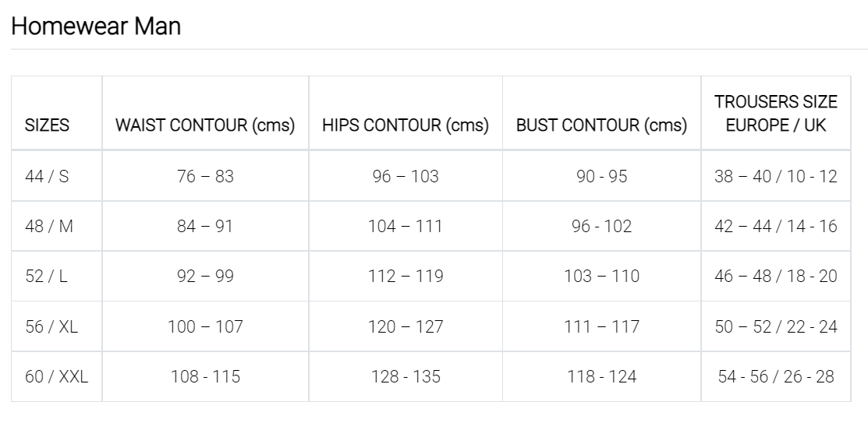Screen dimensions: 868x430
Task: Click the 76 – 83 waist value
Action: 205,176
